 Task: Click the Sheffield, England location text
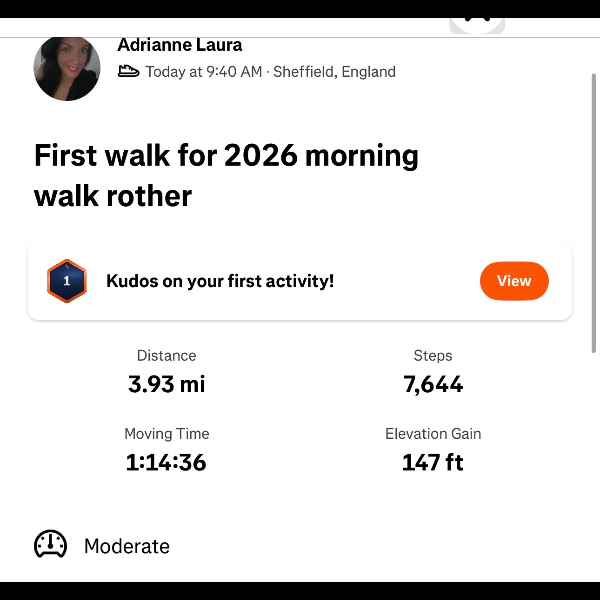tap(334, 72)
